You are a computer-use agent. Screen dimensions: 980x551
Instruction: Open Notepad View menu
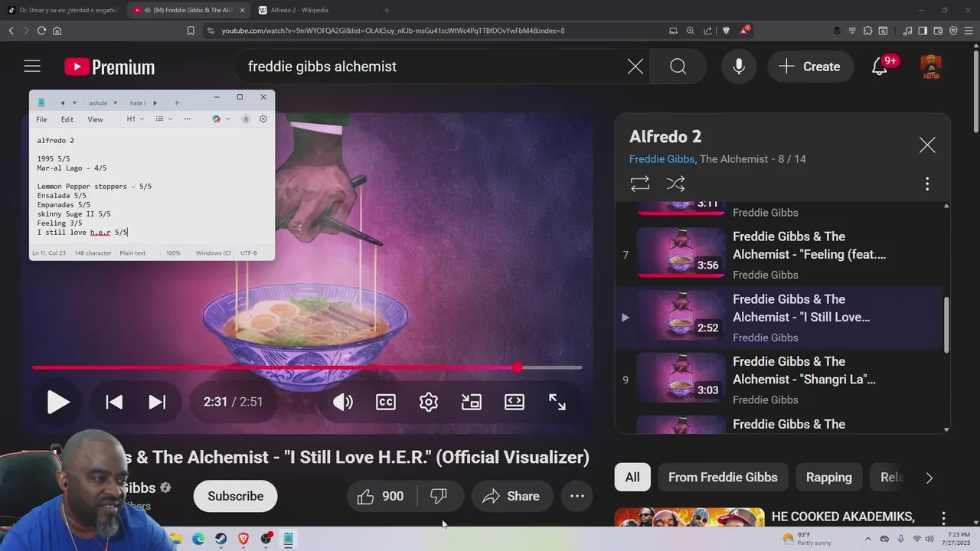[95, 119]
